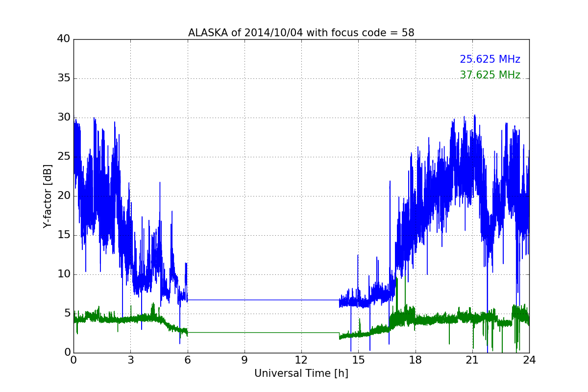Click the green "37.625 MHz" legend label
Screen dimensions: 588x392
[x=490, y=75]
